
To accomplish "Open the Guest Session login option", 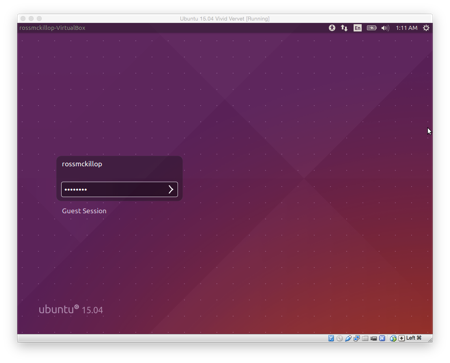I will tap(84, 211).
